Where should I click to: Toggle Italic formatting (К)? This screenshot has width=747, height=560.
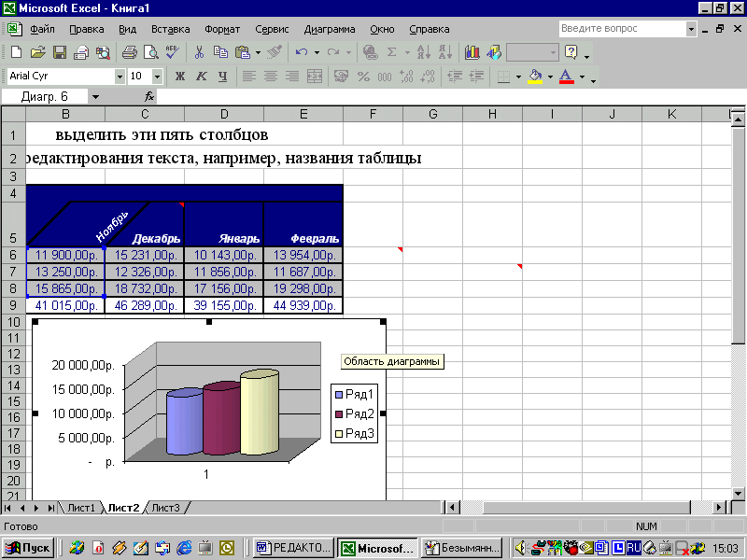click(x=201, y=77)
